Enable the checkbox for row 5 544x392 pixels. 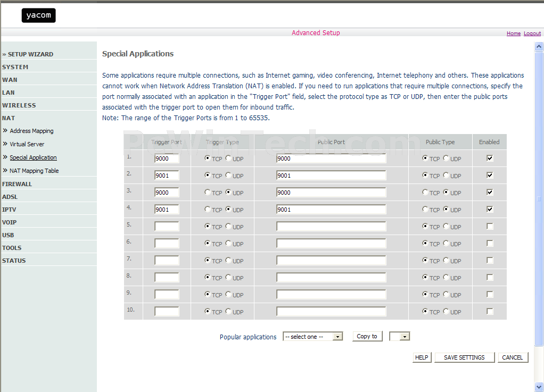tap(490, 226)
